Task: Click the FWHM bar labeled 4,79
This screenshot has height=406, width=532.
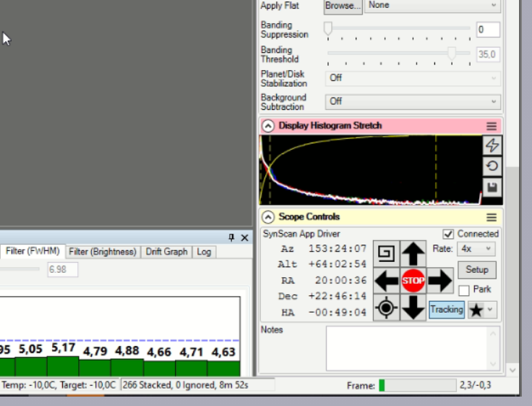Action: 95,368
